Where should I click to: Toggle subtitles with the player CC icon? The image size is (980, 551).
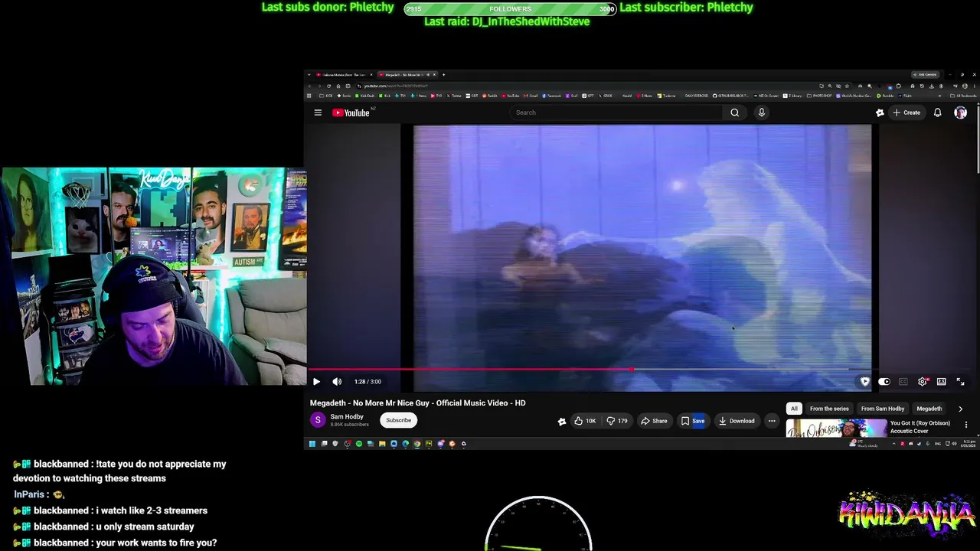coord(903,381)
